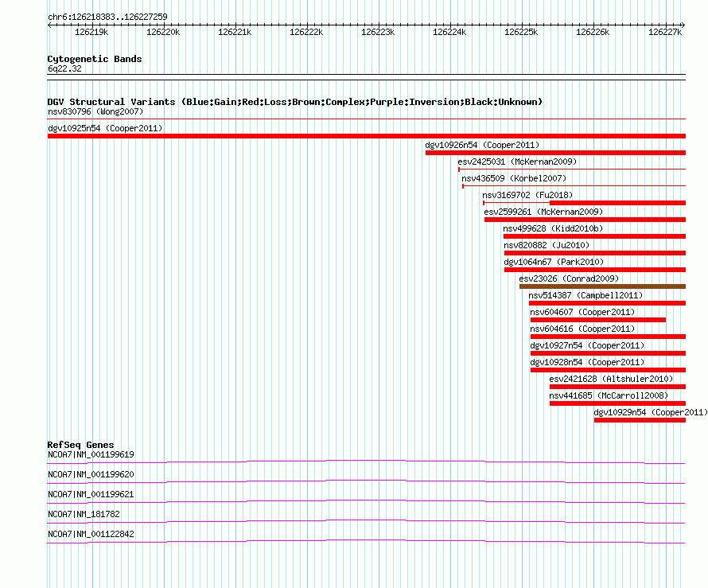Click ruler position 126222k
Image resolution: width=708 pixels, height=588 pixels.
click(x=306, y=32)
